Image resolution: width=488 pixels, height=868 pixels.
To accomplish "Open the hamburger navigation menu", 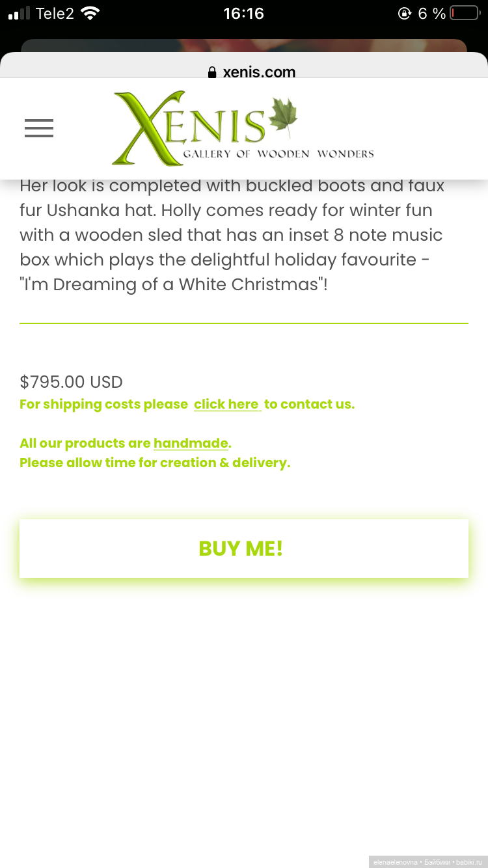I will point(39,128).
